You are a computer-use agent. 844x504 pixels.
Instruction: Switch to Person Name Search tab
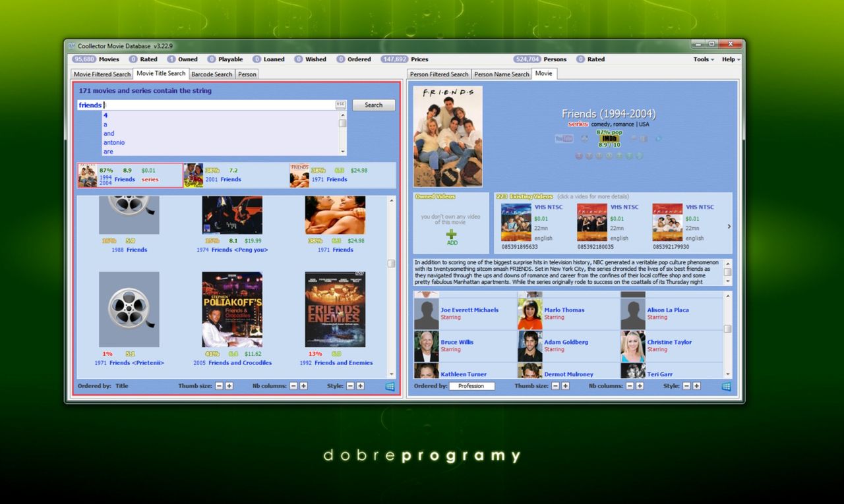[502, 74]
